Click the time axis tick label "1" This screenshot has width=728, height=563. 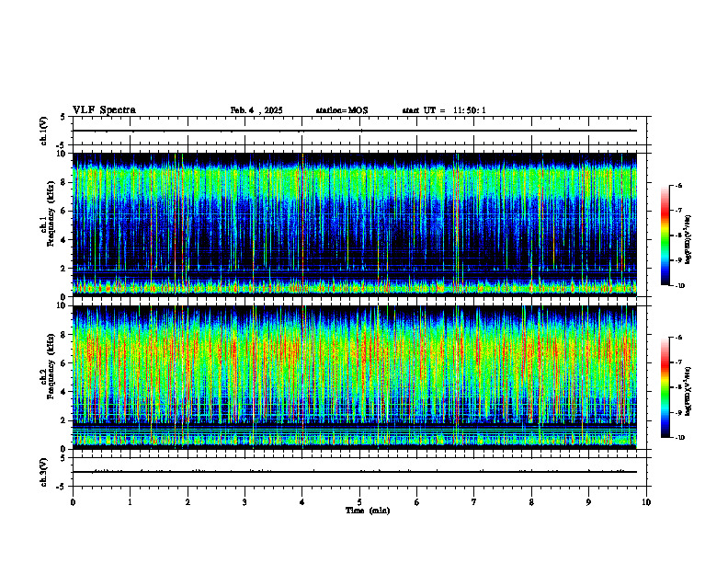click(130, 502)
